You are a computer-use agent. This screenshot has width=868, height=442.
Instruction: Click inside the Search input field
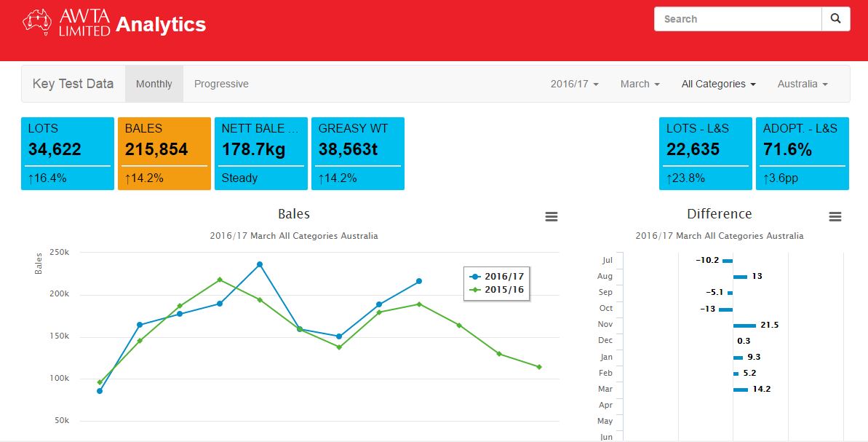pos(735,18)
